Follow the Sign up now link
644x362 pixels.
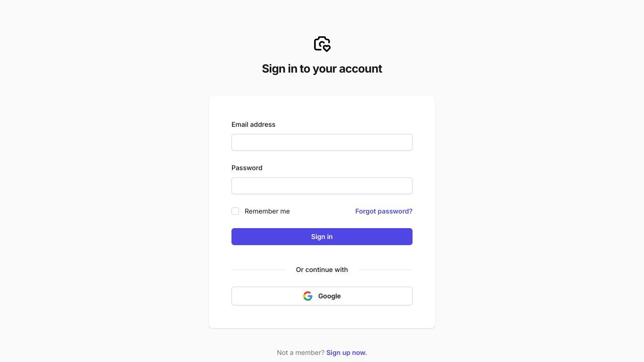click(x=347, y=353)
